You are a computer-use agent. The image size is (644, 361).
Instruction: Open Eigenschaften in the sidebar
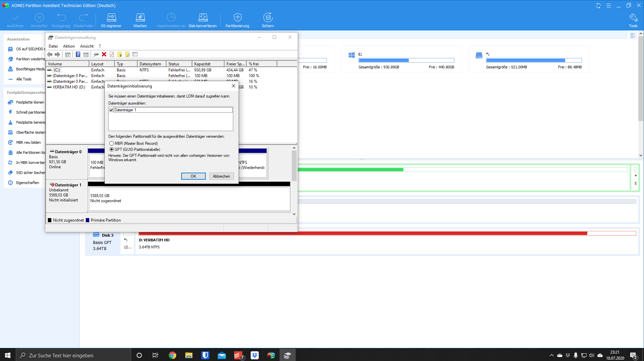(x=23, y=183)
